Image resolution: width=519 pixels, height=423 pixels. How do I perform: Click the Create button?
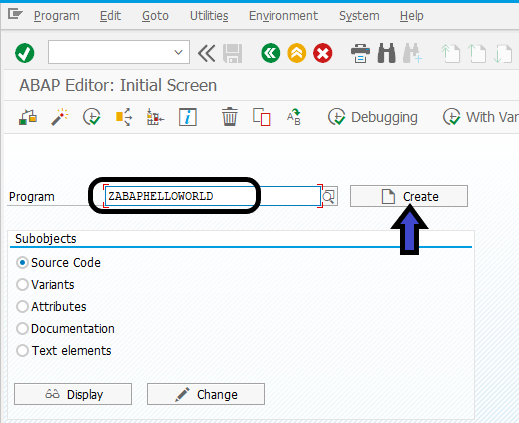[409, 196]
